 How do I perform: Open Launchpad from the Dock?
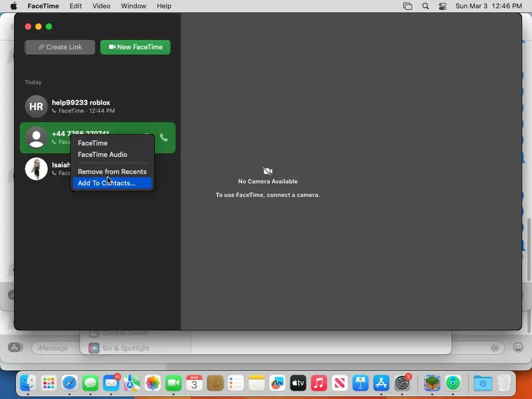click(48, 383)
